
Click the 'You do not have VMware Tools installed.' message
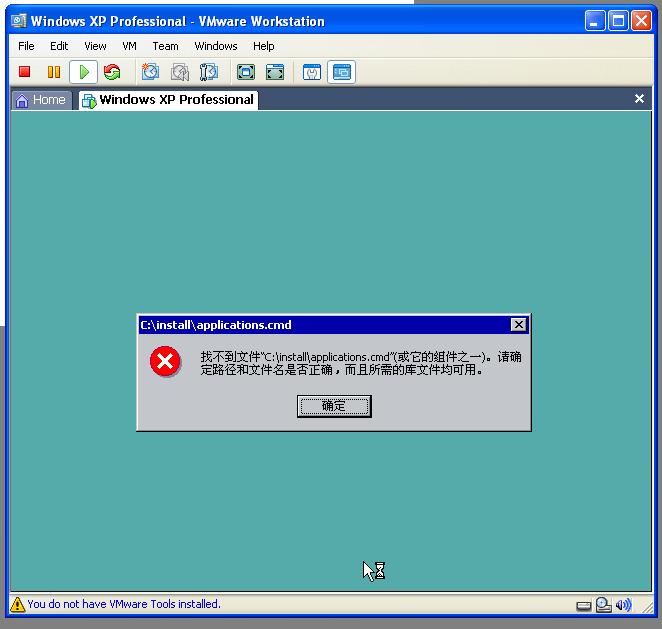[124, 604]
